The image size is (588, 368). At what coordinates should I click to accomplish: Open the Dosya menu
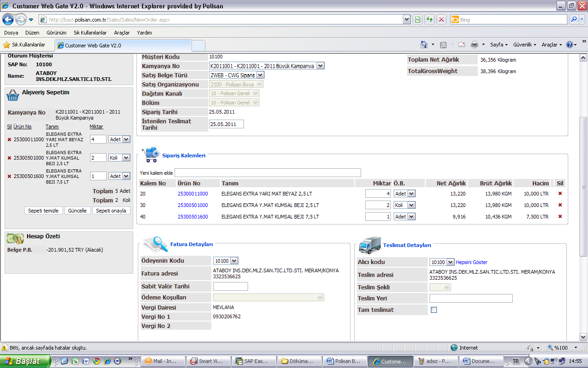click(x=11, y=33)
